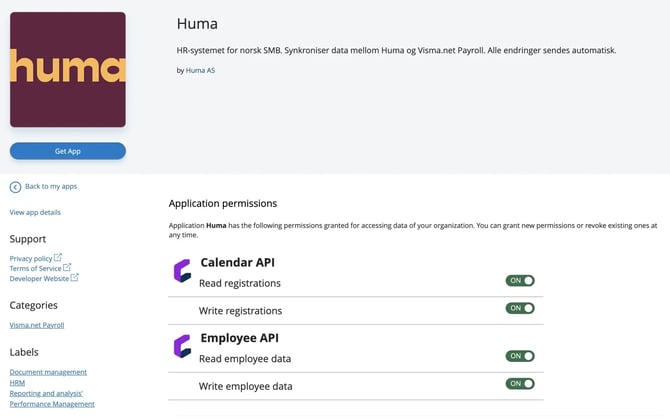Click the Huma app title

(197, 23)
